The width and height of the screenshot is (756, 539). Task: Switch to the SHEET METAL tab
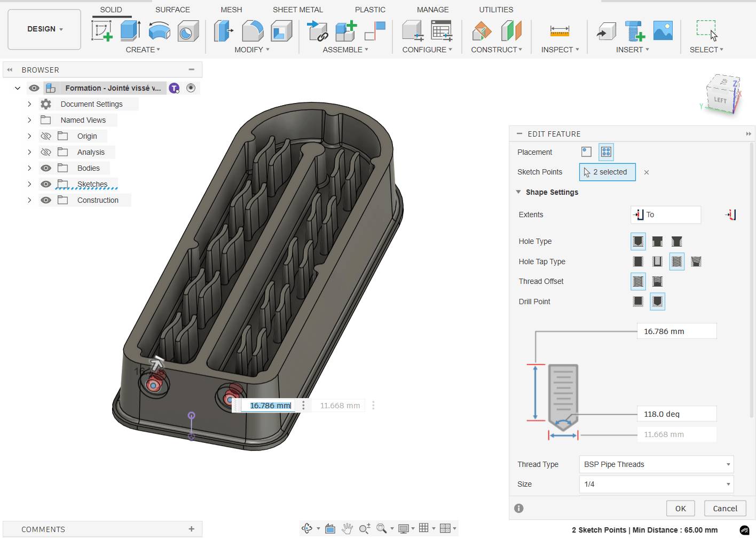(297, 10)
